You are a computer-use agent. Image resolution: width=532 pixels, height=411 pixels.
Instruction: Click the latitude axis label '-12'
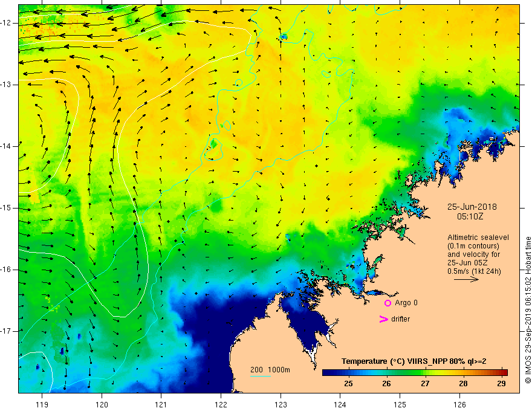7,23
